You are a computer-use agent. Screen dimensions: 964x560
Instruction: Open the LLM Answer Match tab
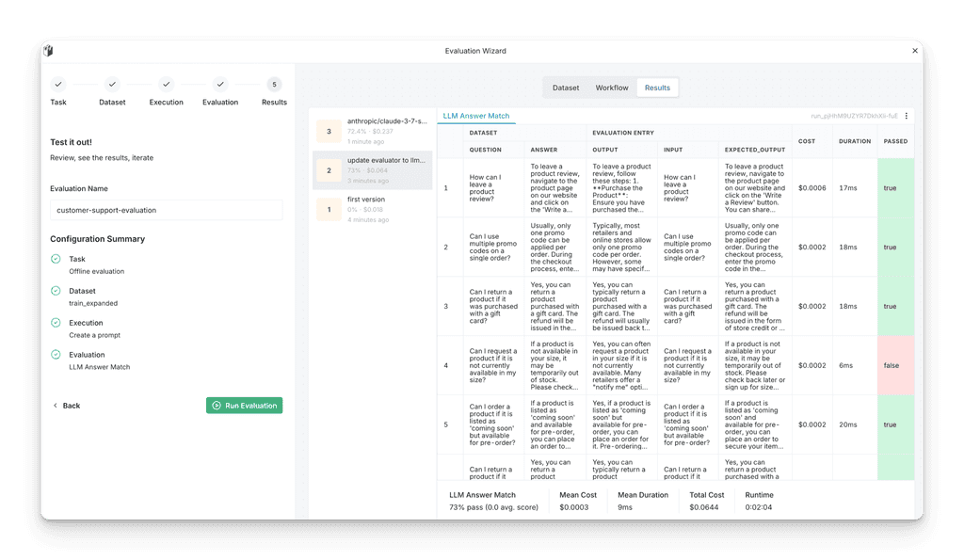pyautogui.click(x=476, y=116)
